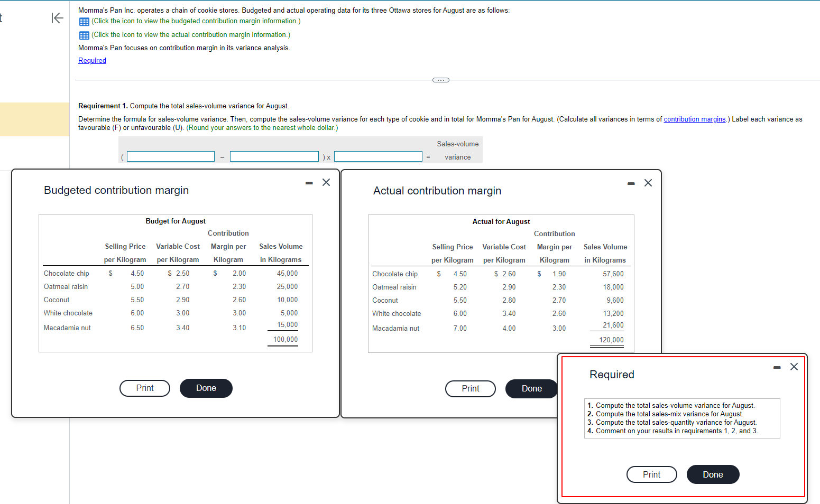Click actual White chocolate row label
The height and width of the screenshot is (504, 820).
[x=397, y=314]
